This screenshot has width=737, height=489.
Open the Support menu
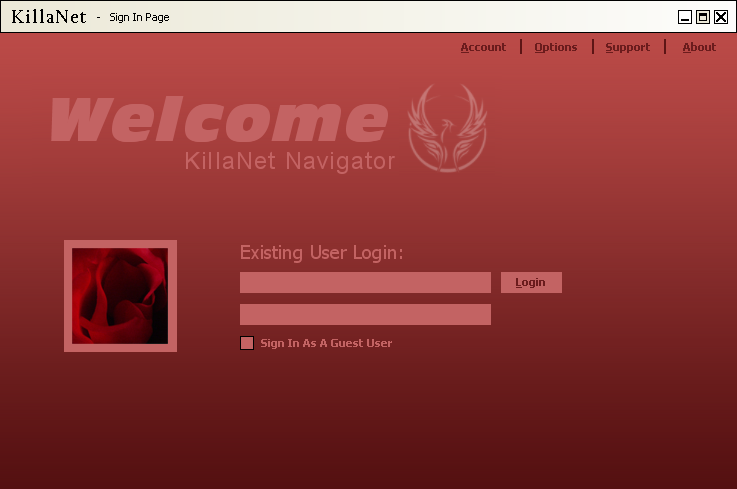tap(627, 47)
